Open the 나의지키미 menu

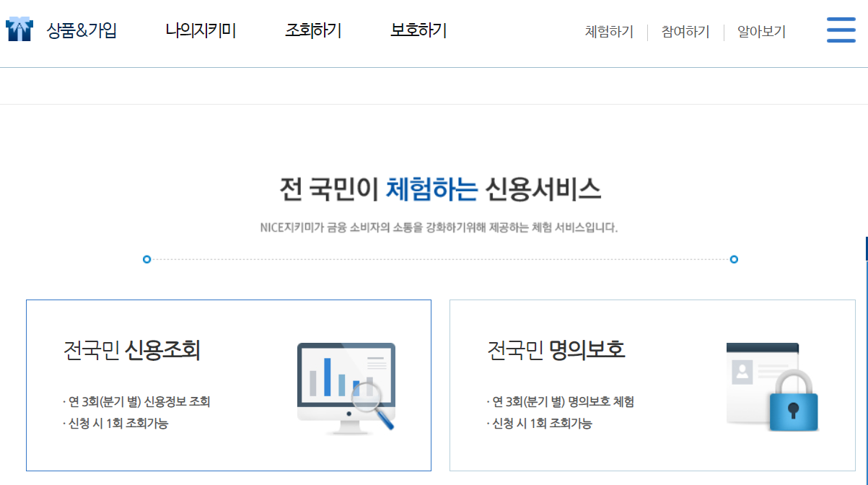tap(201, 31)
